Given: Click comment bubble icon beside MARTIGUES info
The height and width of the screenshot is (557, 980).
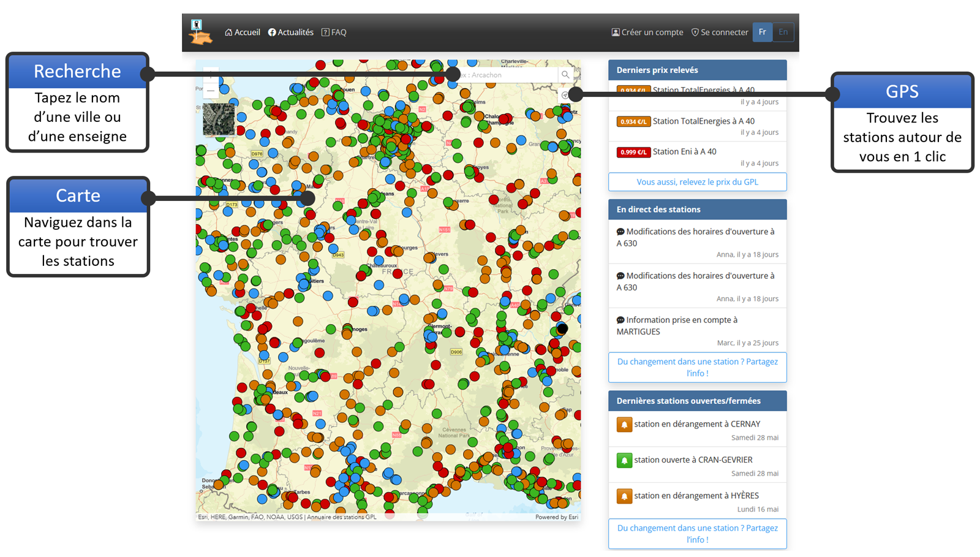Looking at the screenshot, I should coord(620,320).
